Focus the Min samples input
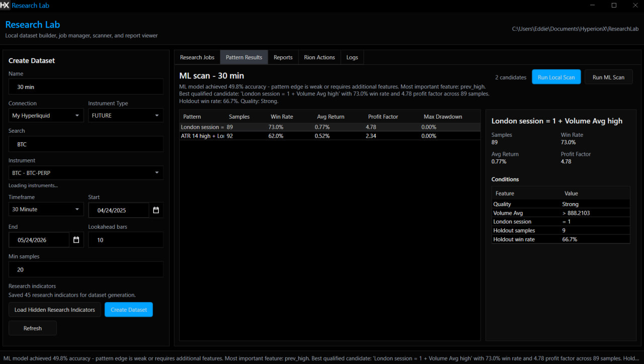This screenshot has height=364, width=644. point(86,269)
